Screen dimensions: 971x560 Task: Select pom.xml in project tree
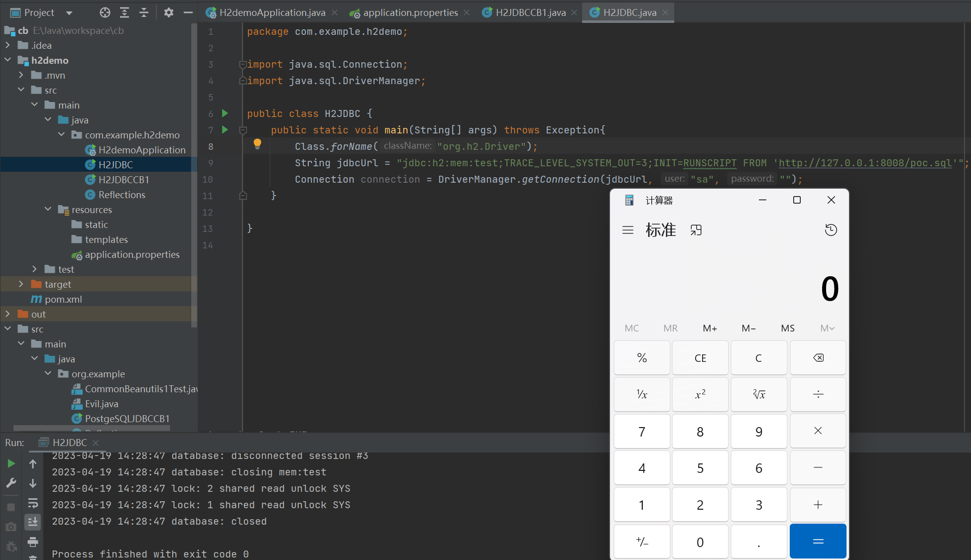[x=63, y=299]
